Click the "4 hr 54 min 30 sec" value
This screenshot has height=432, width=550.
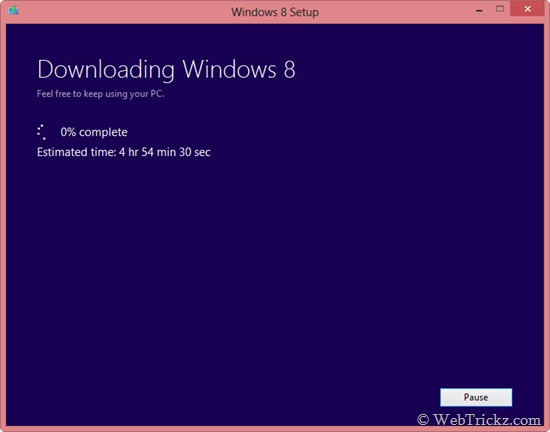(165, 152)
